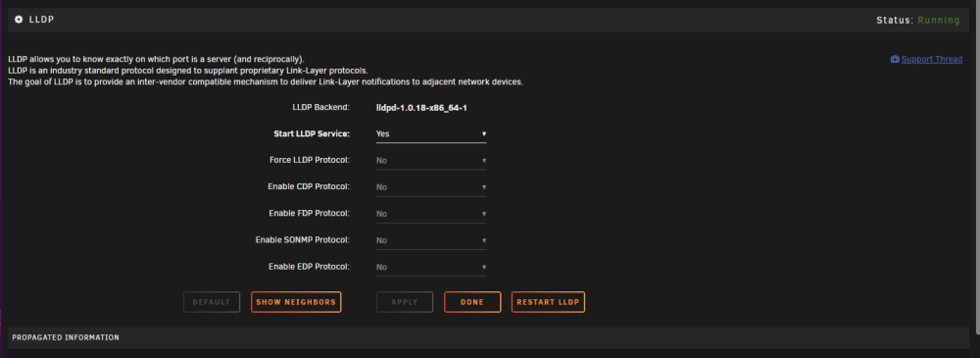Click the LLDP title in header bar
The height and width of the screenshot is (358, 980).
(x=41, y=20)
